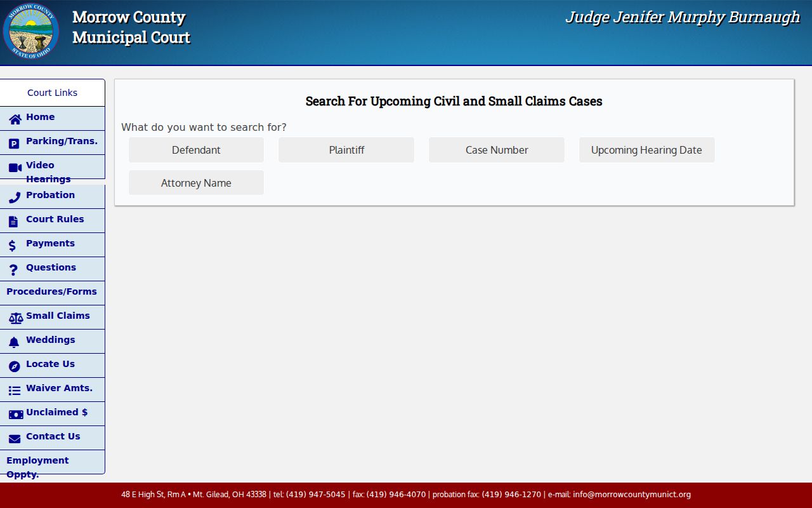Go to Small Claims page
Viewport: 812px width, 508px height.
52,317
